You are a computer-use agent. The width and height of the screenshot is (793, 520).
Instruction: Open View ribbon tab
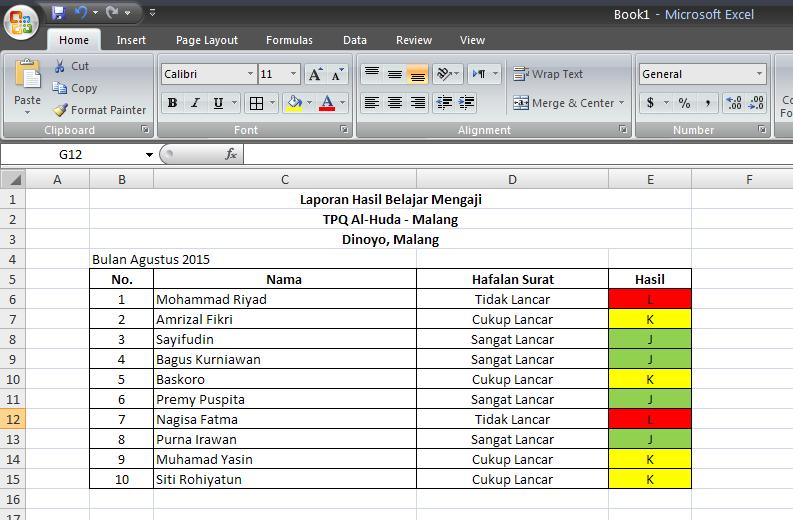pos(472,40)
